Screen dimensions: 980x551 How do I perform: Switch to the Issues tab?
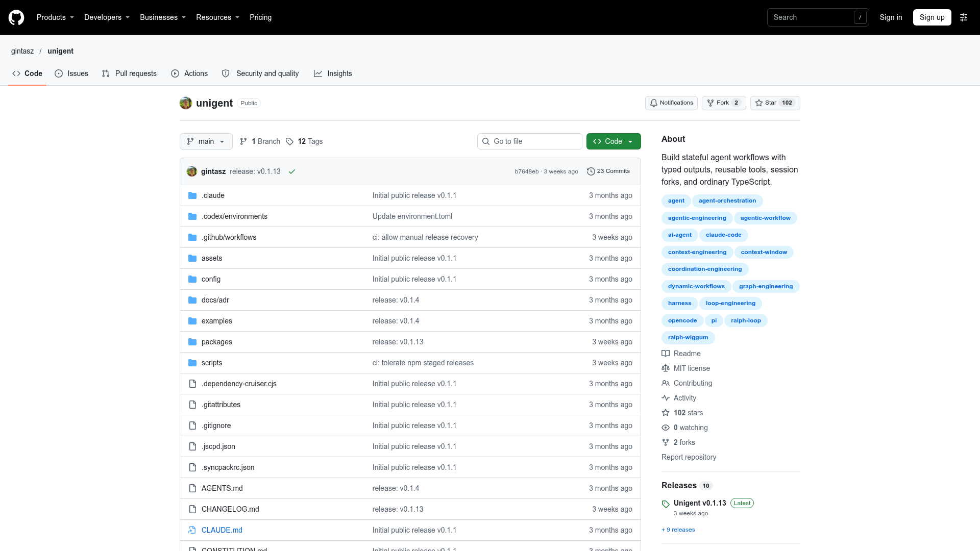(71, 73)
